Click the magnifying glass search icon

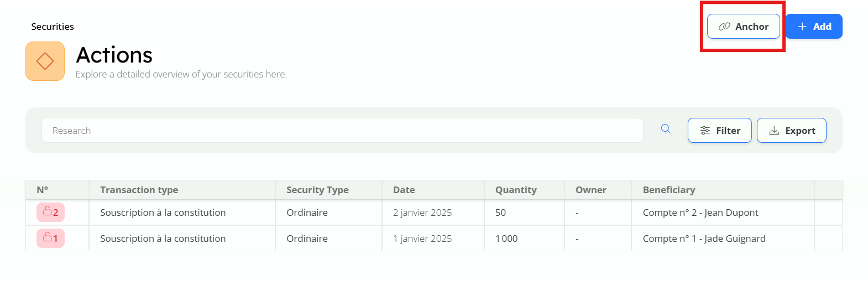[x=666, y=129]
